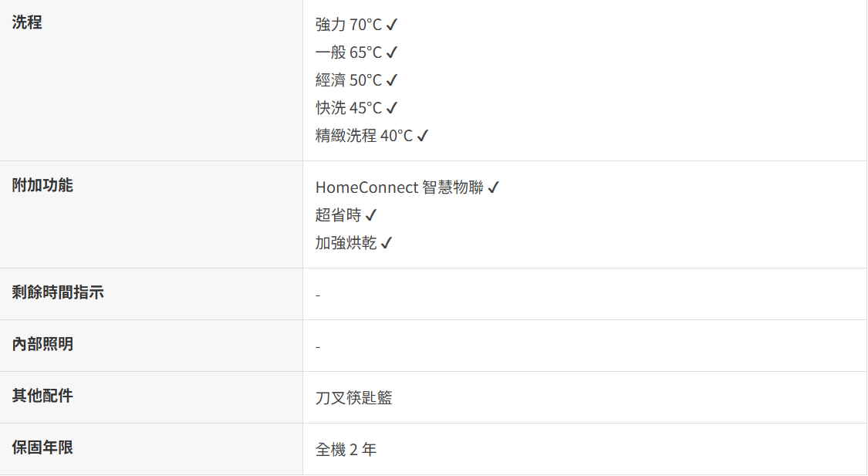Click the checkmark next to 強力 70°C
The image size is (868, 476).
click(392, 25)
